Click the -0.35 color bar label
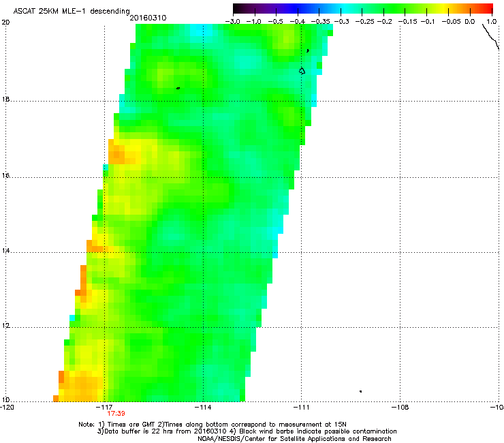The height and width of the screenshot is (443, 504). pos(320,22)
